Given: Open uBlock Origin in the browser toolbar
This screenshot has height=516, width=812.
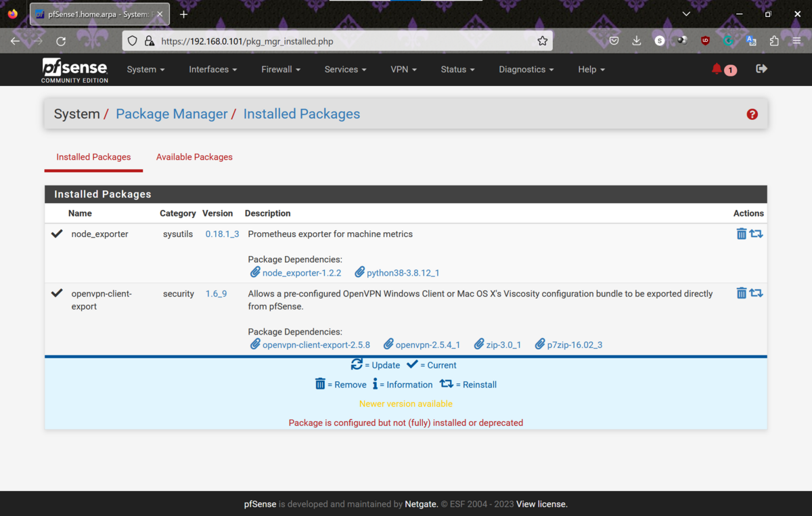Looking at the screenshot, I should coord(705,41).
